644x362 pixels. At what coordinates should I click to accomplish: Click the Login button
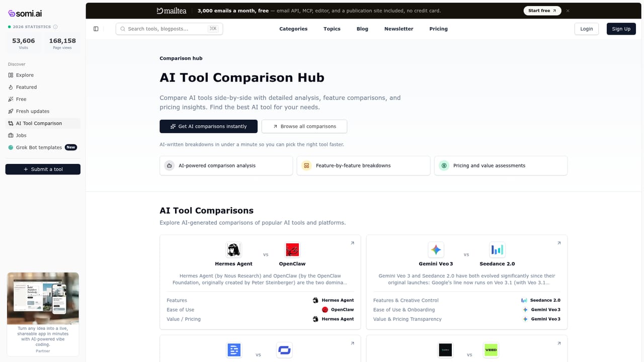(x=587, y=29)
